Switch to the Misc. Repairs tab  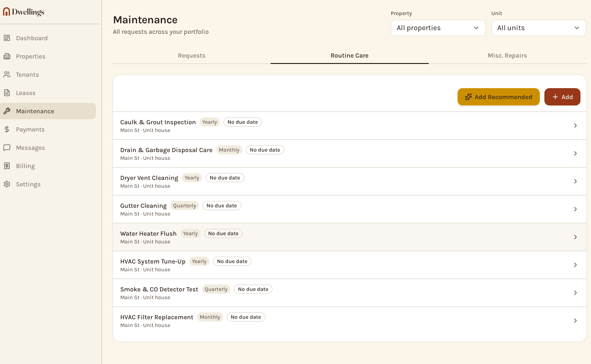pos(507,56)
